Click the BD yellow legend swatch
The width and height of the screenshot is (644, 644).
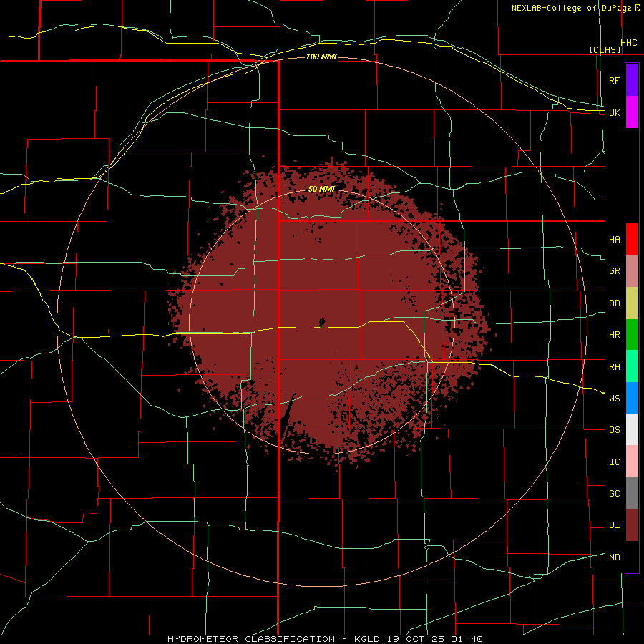(x=632, y=303)
